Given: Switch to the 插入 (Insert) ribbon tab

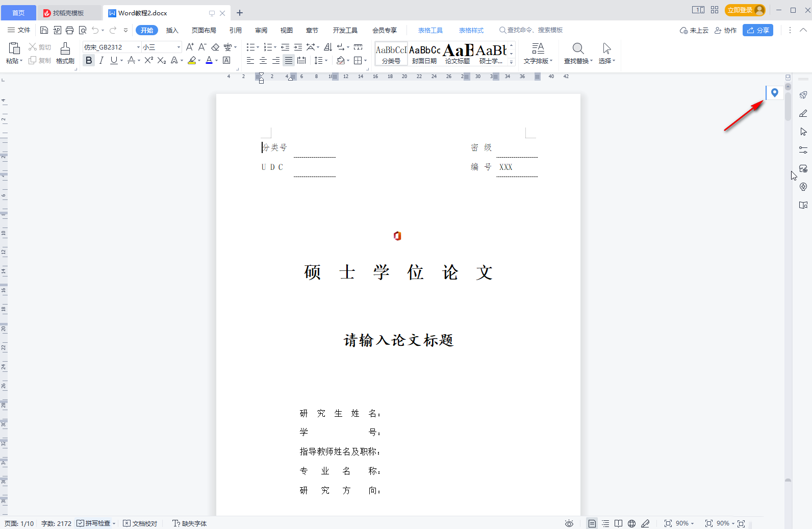Looking at the screenshot, I should pos(172,30).
